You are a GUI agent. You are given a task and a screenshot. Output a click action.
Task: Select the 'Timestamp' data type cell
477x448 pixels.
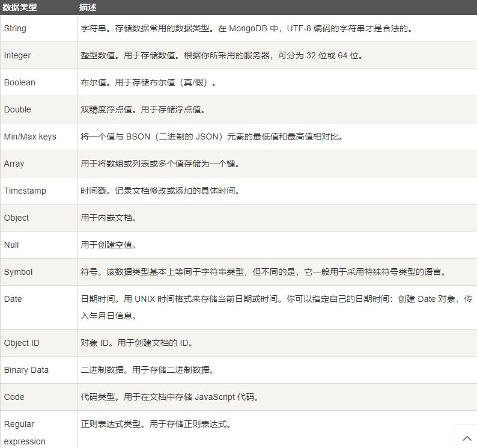coord(38,191)
